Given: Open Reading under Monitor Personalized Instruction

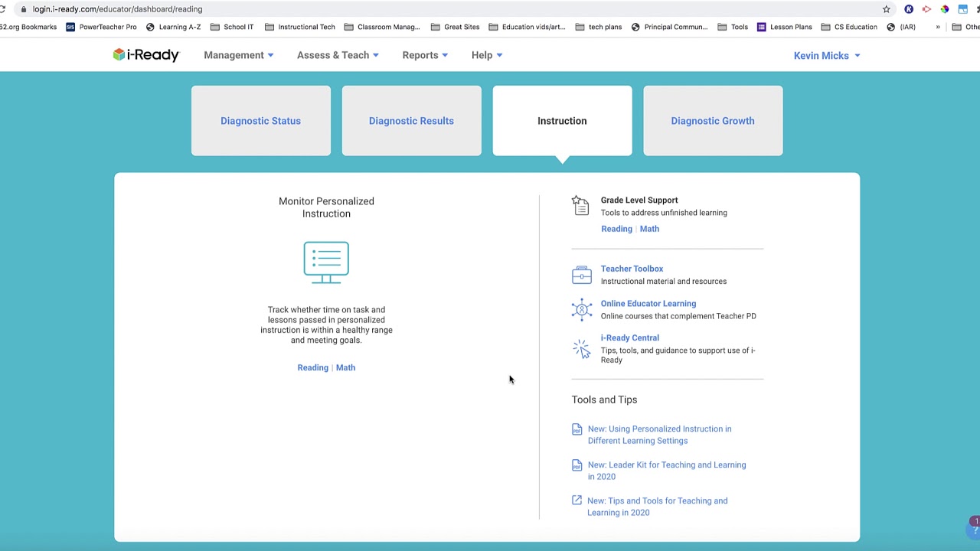Looking at the screenshot, I should 312,367.
